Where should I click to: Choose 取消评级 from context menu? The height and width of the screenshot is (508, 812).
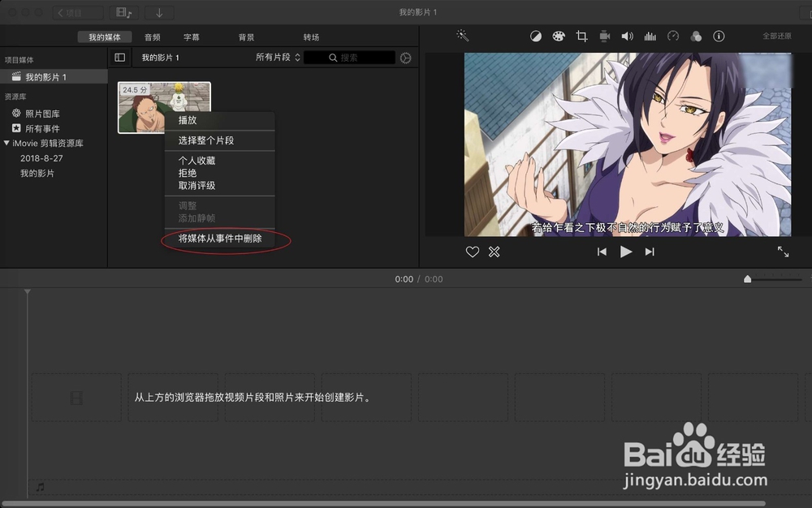219,186
